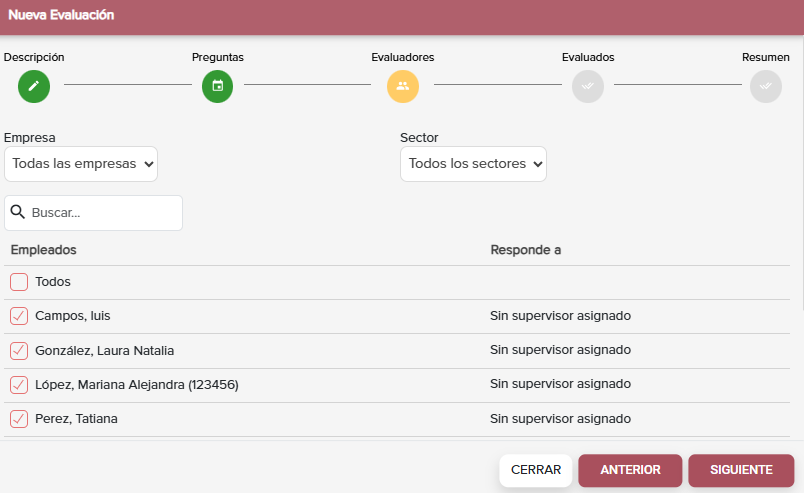The width and height of the screenshot is (804, 493).
Task: Open the Todas las empresas dropdown
Action: [x=81, y=164]
